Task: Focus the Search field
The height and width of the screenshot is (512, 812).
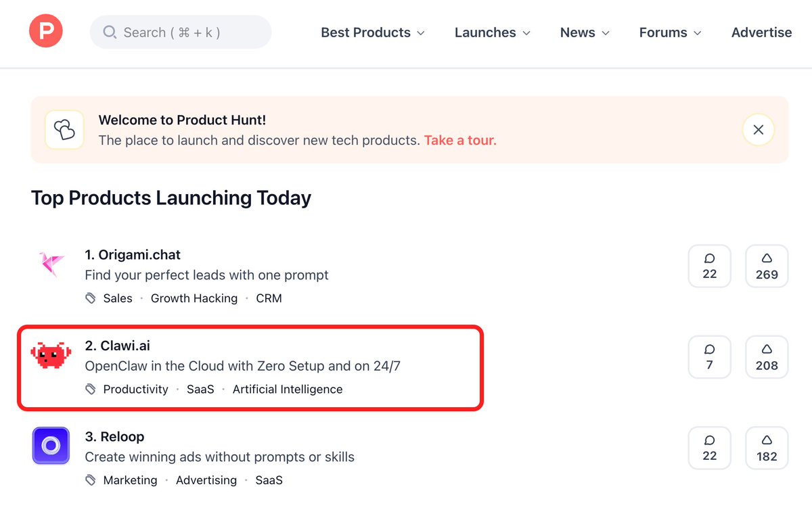Action: [x=181, y=32]
